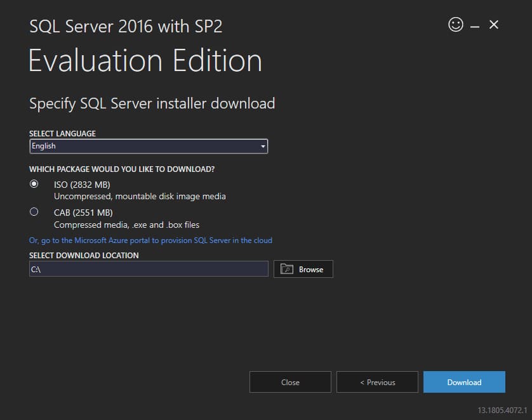Click the version number 13.1805.4072.1

(x=502, y=410)
